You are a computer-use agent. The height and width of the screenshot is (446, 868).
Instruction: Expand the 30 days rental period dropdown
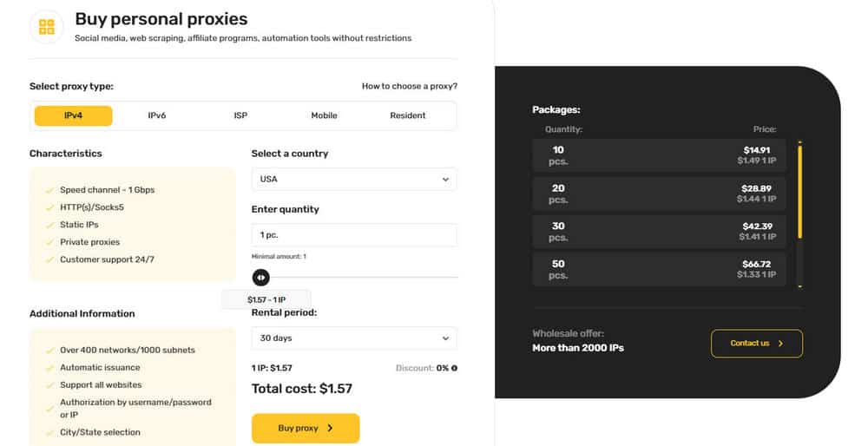pos(354,338)
